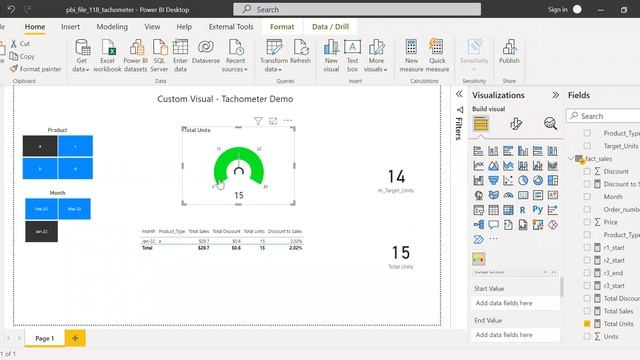
Task: Select the stacked bar chart visual
Action: [478, 151]
